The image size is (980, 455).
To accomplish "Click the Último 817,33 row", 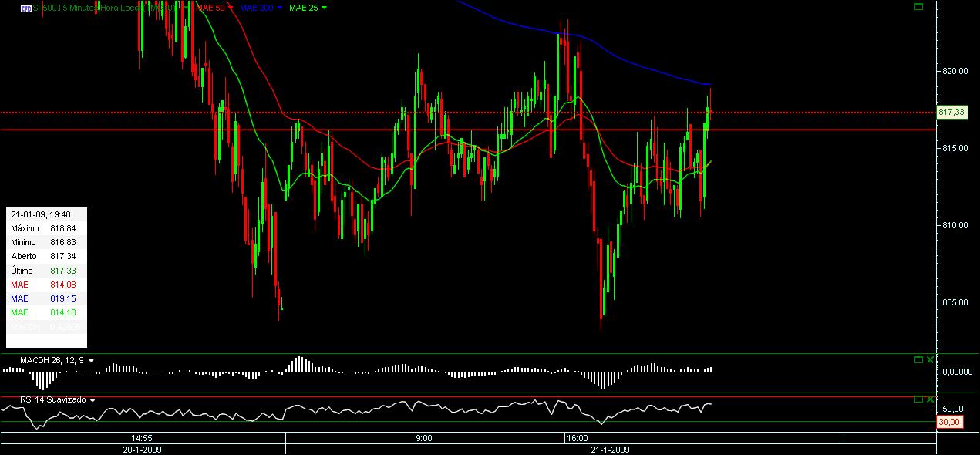I will point(46,270).
